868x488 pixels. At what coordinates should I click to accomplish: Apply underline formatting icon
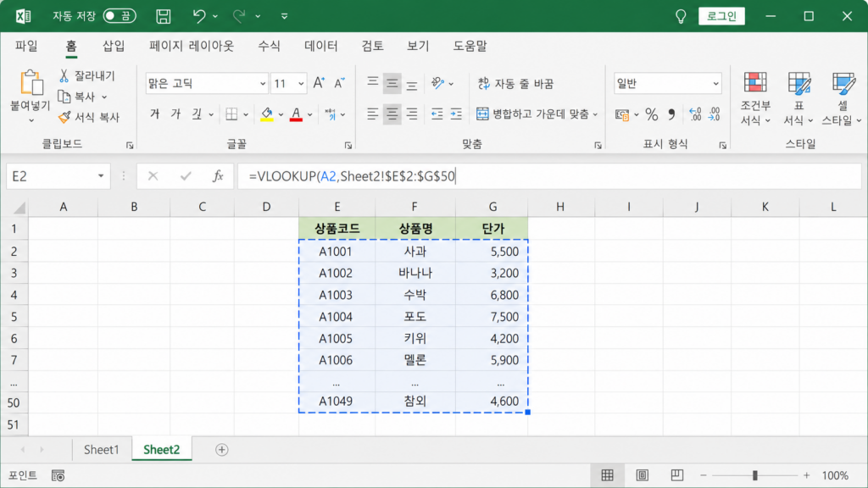pyautogui.click(x=197, y=114)
